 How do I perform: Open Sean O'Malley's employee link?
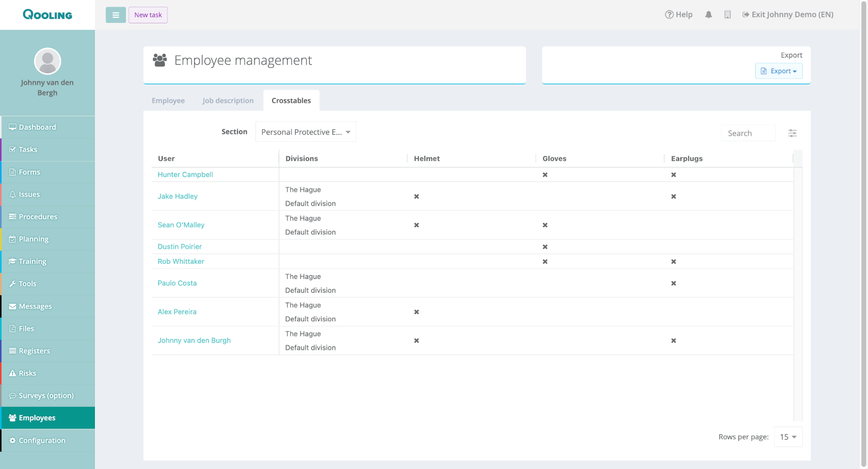[181, 225]
